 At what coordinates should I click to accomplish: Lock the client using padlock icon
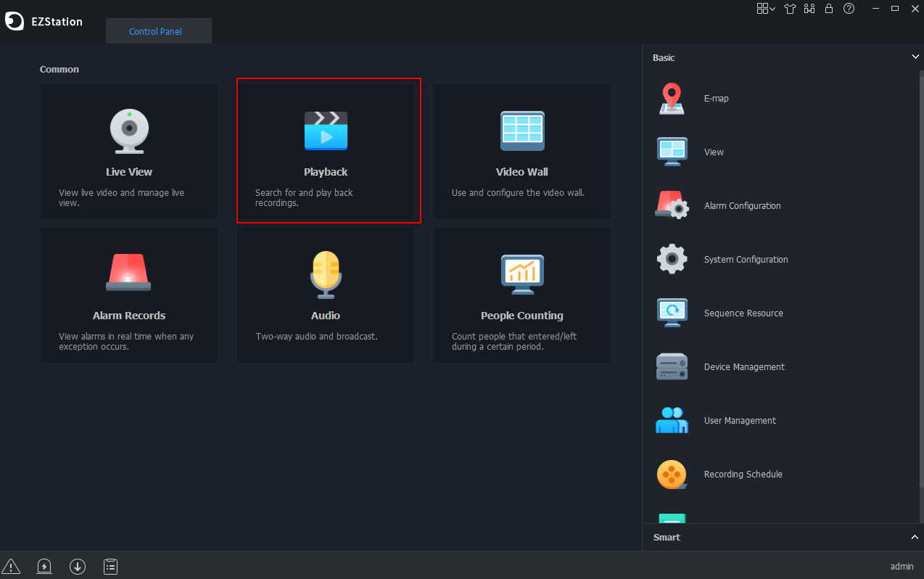coord(829,9)
